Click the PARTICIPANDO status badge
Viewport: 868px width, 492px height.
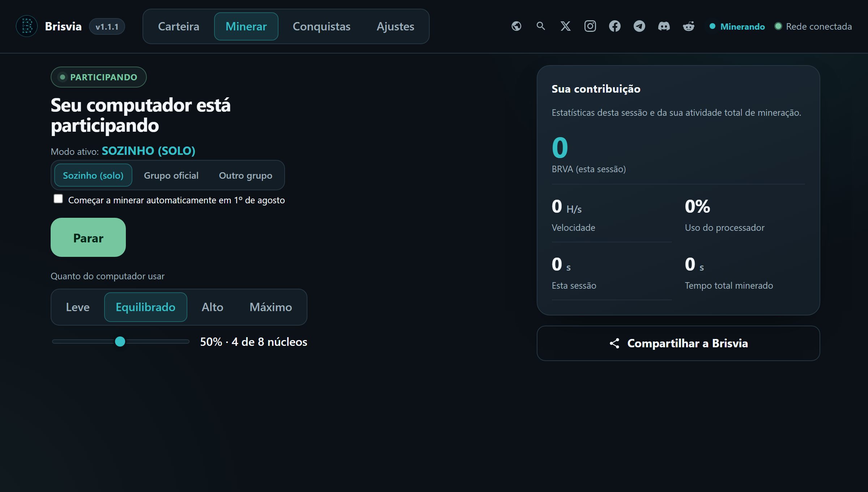coord(98,77)
